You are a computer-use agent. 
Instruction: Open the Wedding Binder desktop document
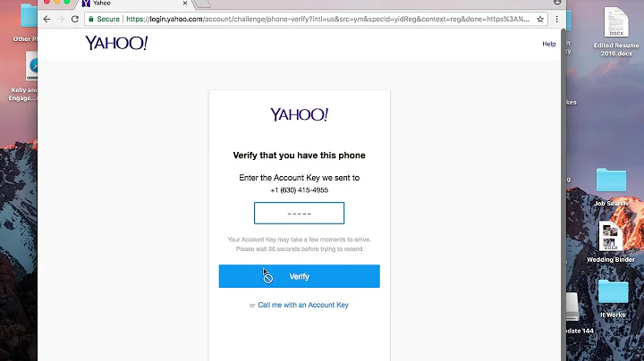click(611, 242)
